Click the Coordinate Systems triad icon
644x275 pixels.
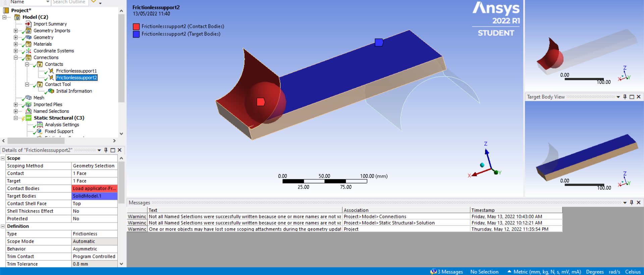[29, 51]
